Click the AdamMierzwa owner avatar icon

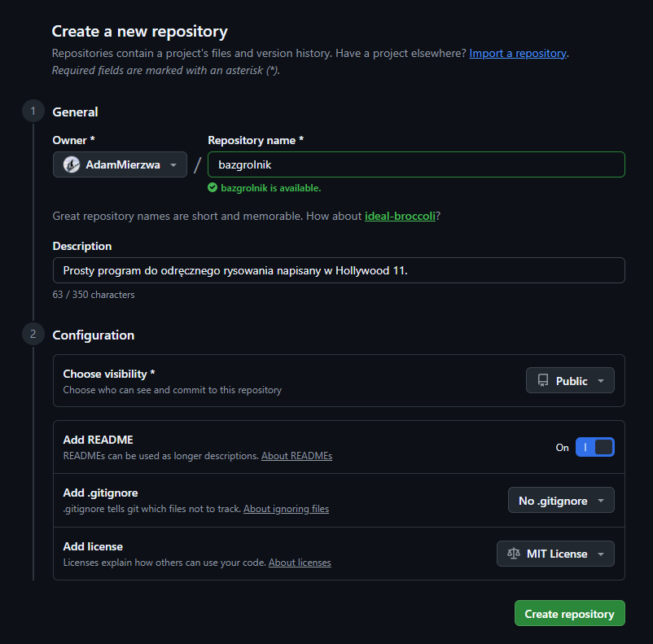(72, 164)
